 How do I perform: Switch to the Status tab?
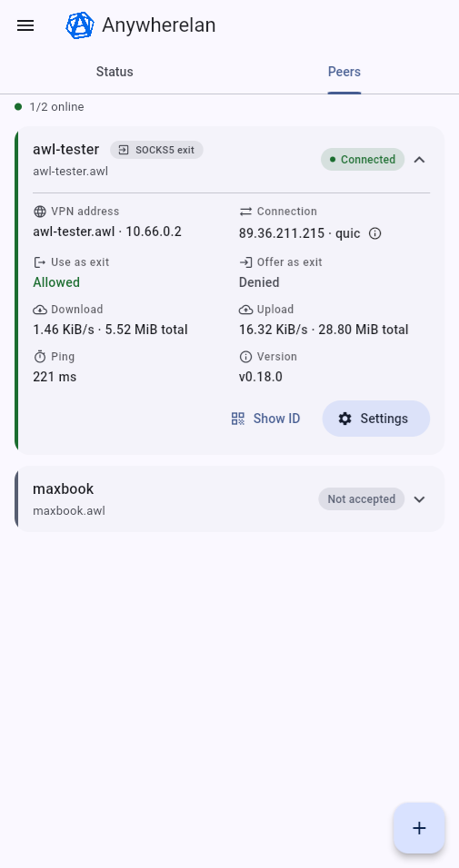click(115, 72)
